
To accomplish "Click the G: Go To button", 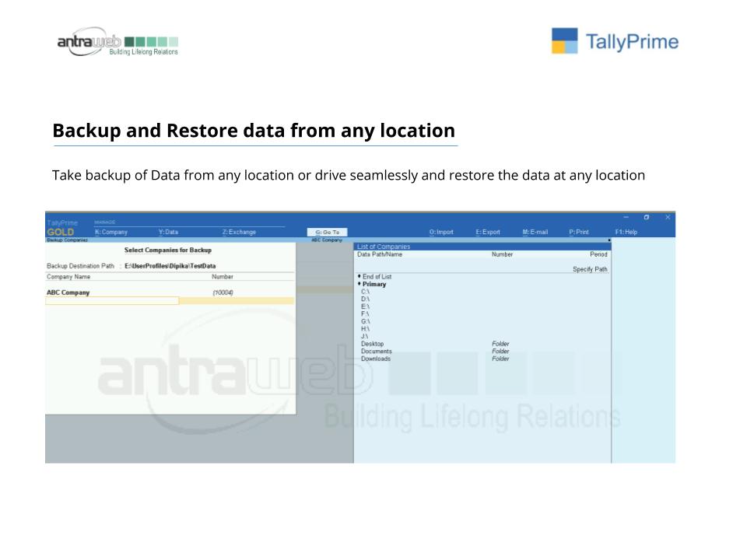I will click(x=328, y=233).
